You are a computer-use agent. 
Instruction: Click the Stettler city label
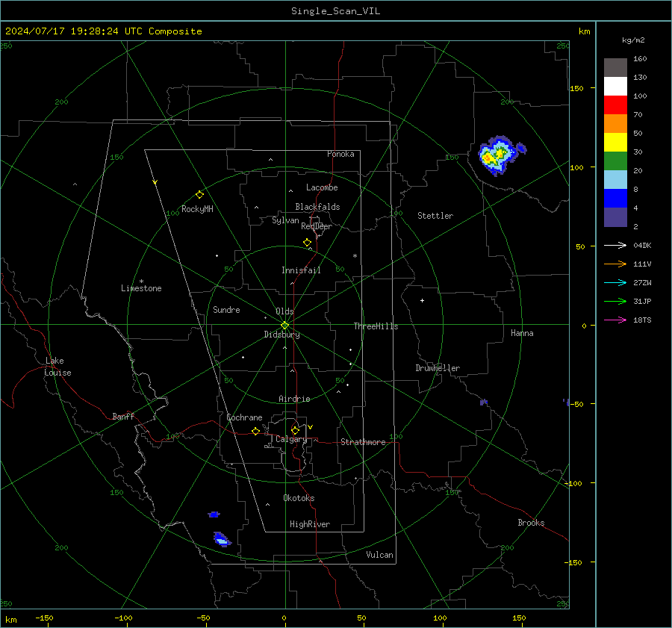click(435, 216)
